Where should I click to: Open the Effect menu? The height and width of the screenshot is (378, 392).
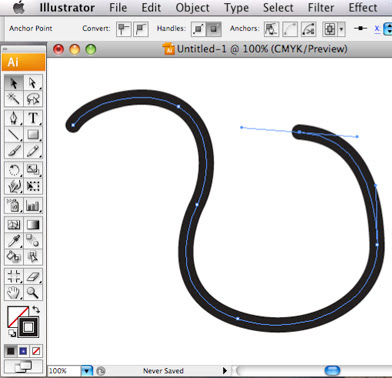pos(363,8)
